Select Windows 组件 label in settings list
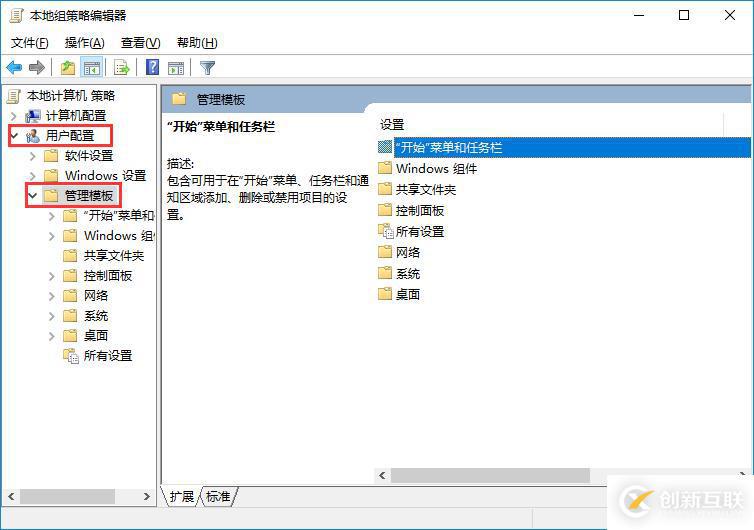Screen dimensions: 754x530 [437, 168]
